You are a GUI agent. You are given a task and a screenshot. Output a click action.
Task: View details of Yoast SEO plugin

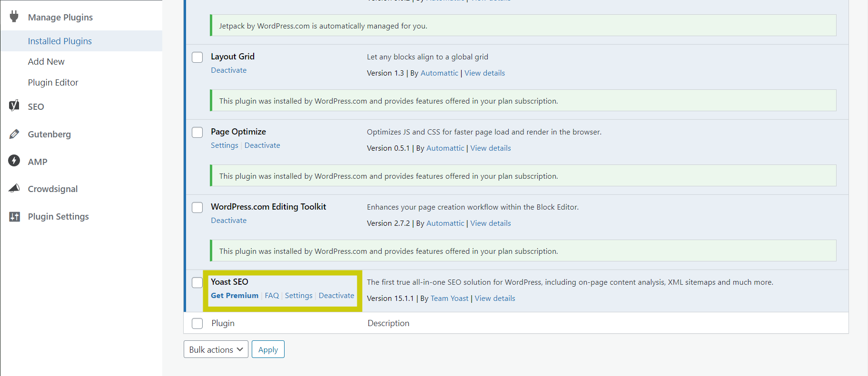(495, 298)
